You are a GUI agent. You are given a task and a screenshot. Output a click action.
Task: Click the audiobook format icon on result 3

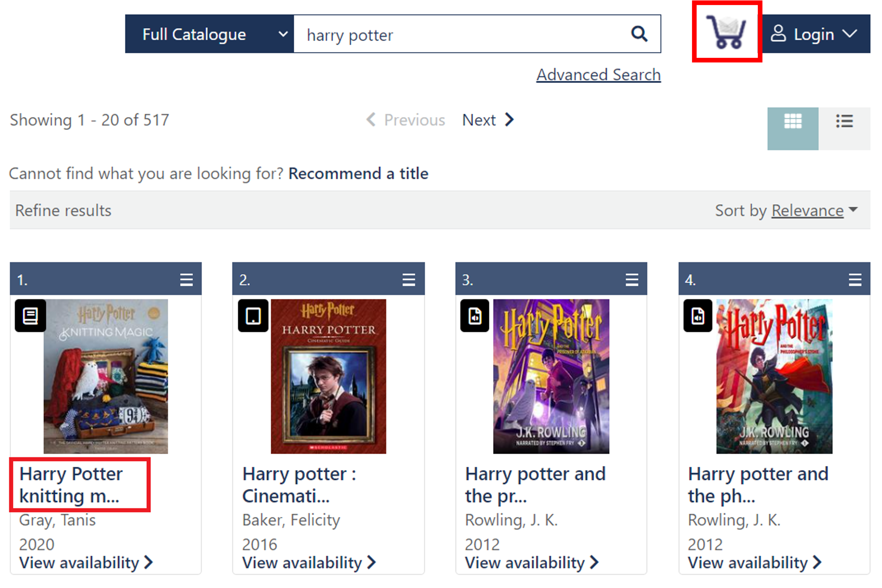pos(474,316)
